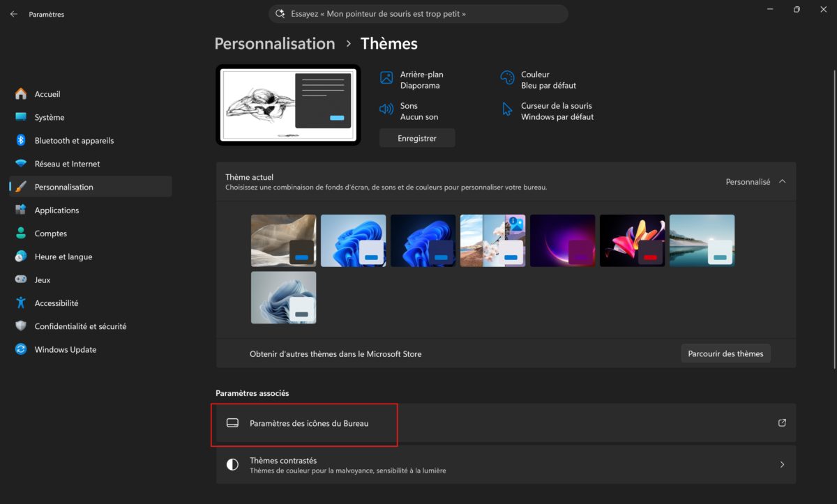Click the search magnifier icon

click(x=280, y=14)
